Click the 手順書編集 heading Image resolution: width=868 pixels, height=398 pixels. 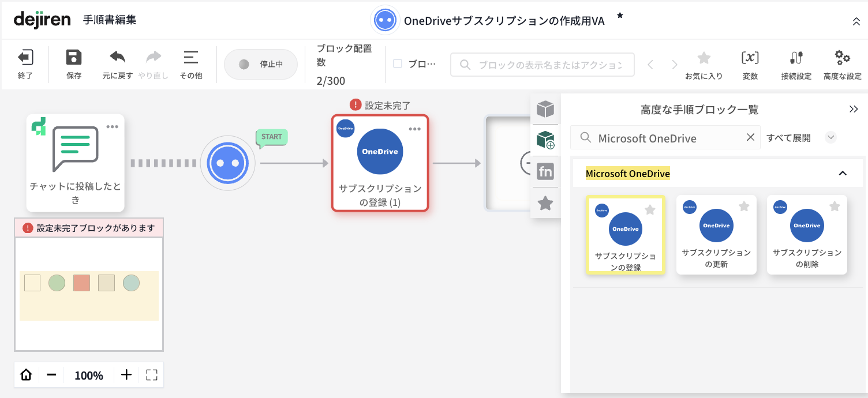[x=110, y=20]
